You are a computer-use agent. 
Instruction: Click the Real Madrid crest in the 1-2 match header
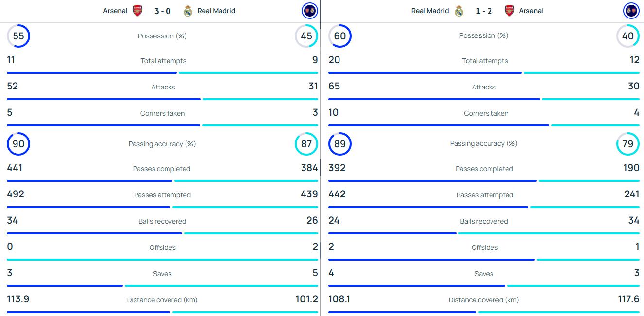(459, 11)
